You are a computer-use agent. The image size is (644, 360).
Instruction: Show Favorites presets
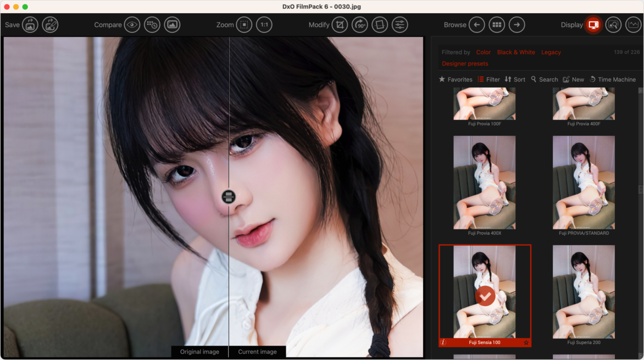[456, 79]
